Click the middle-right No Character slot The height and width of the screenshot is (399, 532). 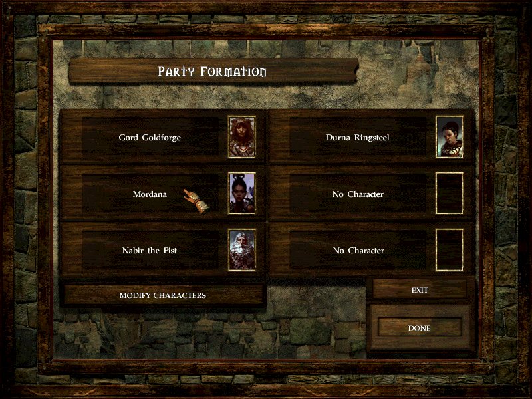358,194
